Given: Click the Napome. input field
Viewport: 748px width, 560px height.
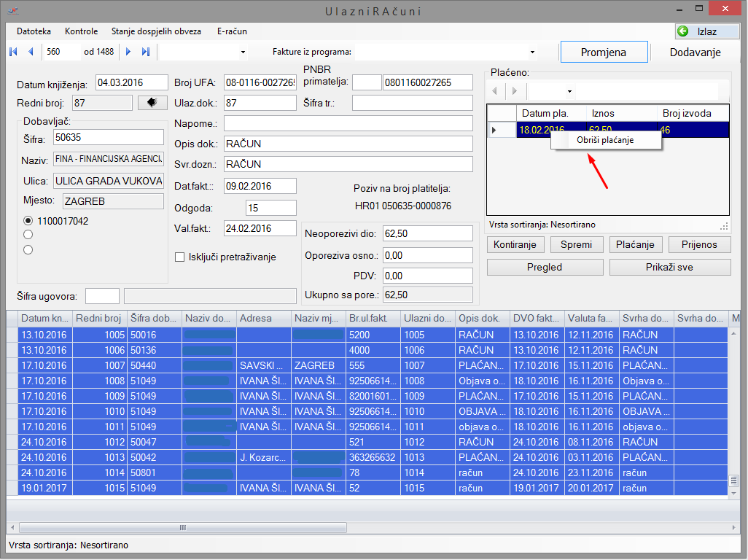Looking at the screenshot, I should pos(348,123).
